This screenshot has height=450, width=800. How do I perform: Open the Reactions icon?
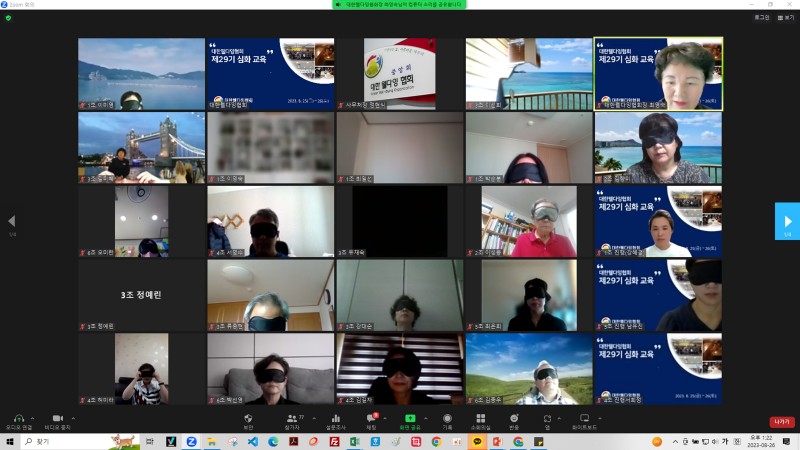514,417
